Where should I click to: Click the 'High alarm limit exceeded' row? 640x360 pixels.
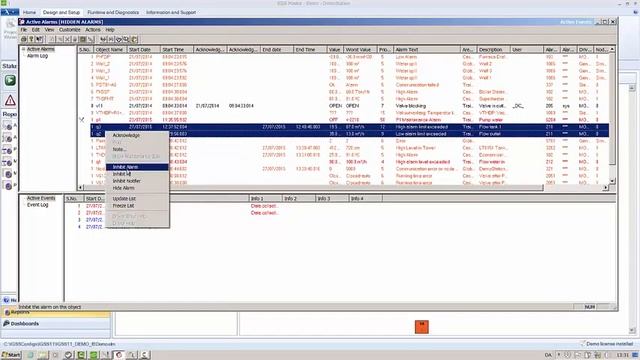click(x=349, y=127)
